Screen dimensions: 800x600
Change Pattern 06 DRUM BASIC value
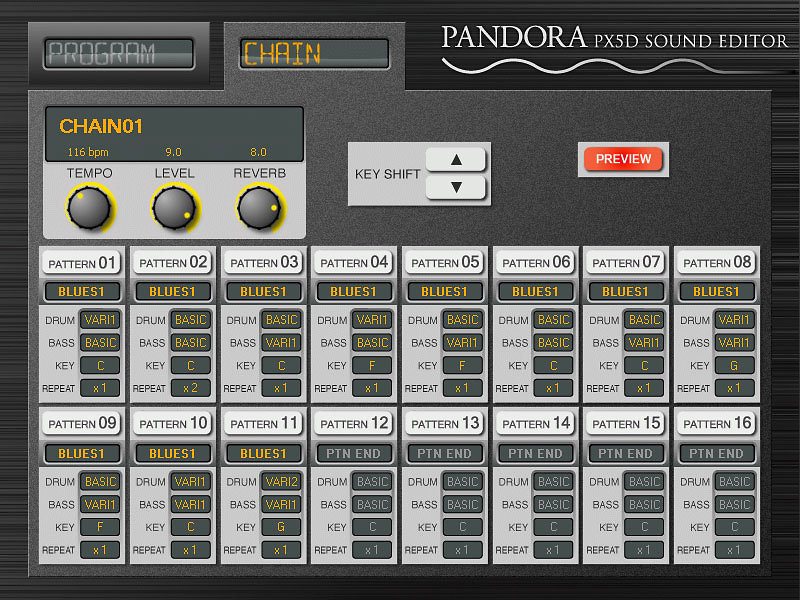click(554, 320)
